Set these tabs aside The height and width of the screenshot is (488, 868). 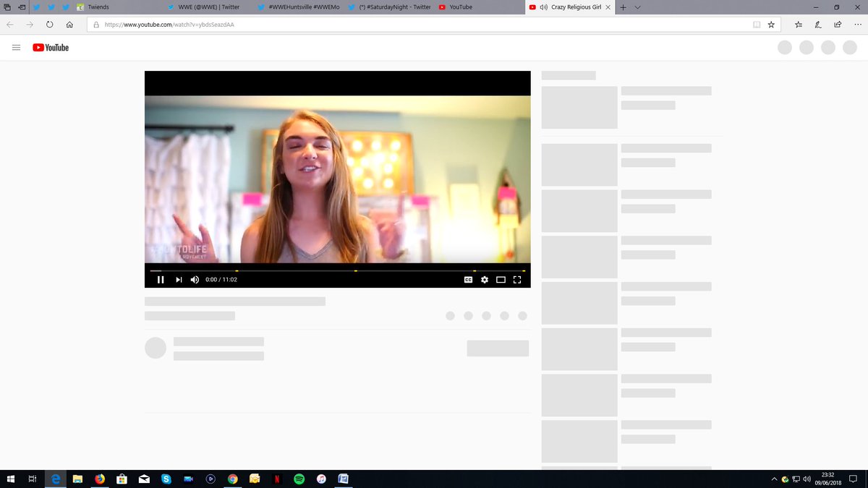[21, 7]
